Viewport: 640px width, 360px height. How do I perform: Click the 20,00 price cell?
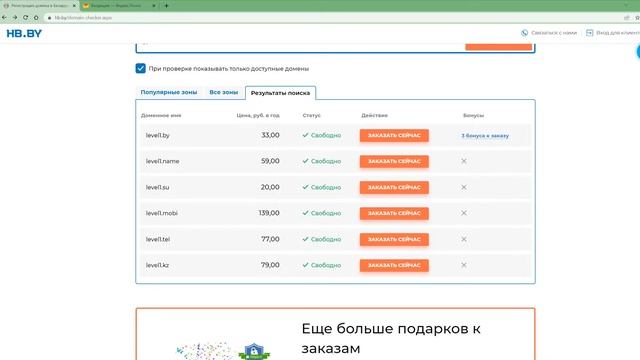270,187
